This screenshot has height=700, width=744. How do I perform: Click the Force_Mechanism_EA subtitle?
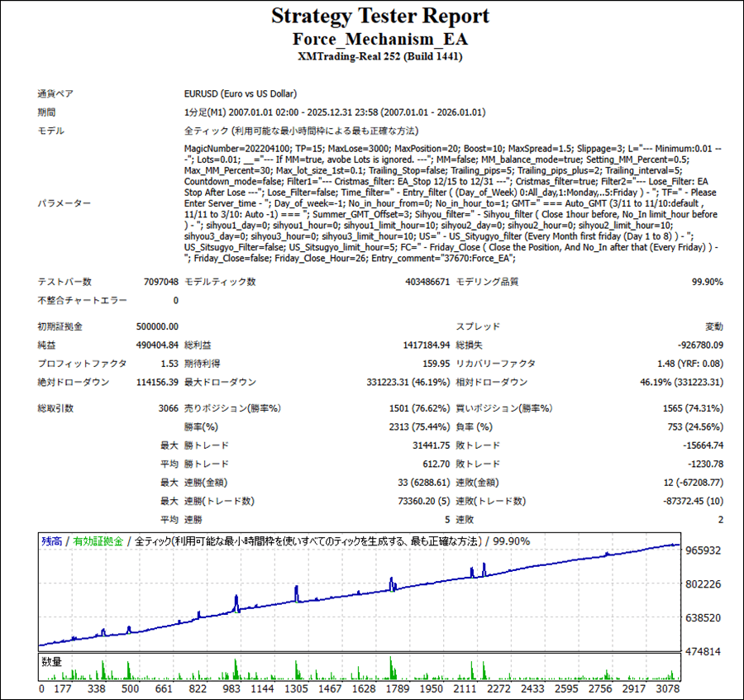click(379, 39)
